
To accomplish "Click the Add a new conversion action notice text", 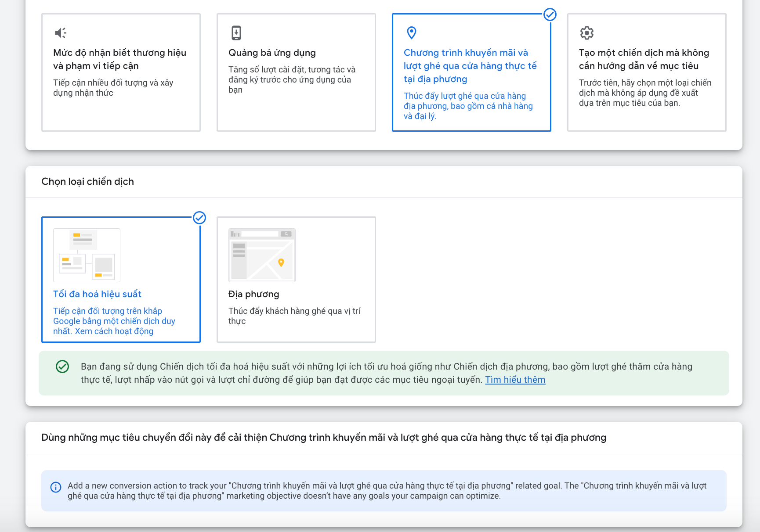I will point(387,491).
